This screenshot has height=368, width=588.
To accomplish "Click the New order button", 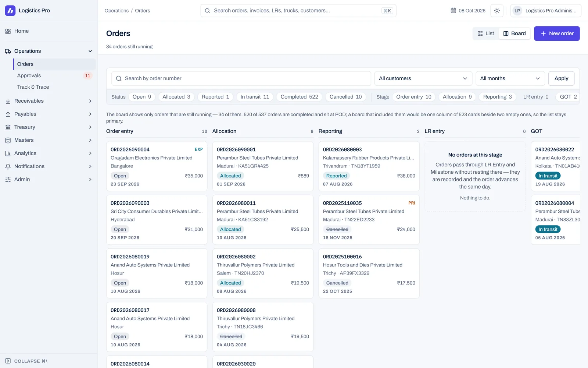I will tap(557, 33).
